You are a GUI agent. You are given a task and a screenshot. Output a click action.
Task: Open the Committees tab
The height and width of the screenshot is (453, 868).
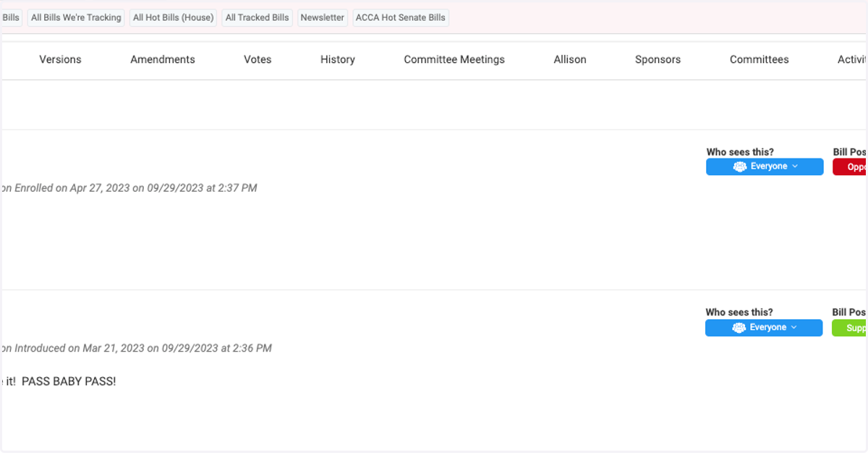pyautogui.click(x=759, y=59)
